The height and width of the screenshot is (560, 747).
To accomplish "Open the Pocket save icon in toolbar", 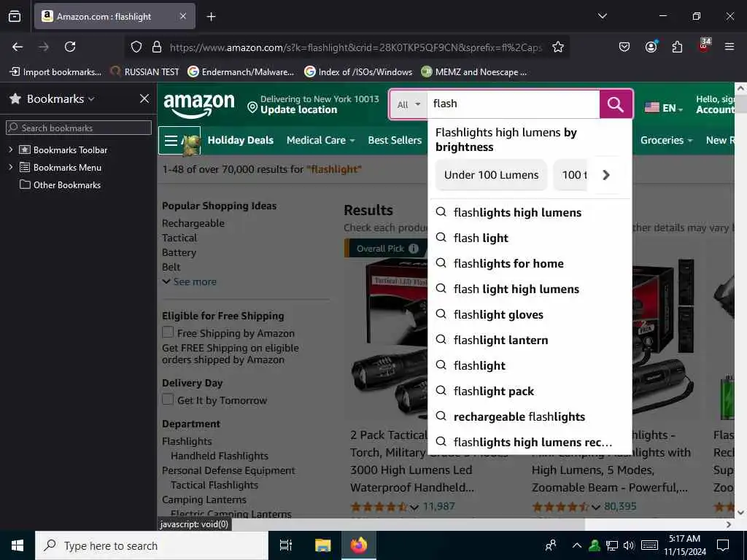I will click(624, 47).
